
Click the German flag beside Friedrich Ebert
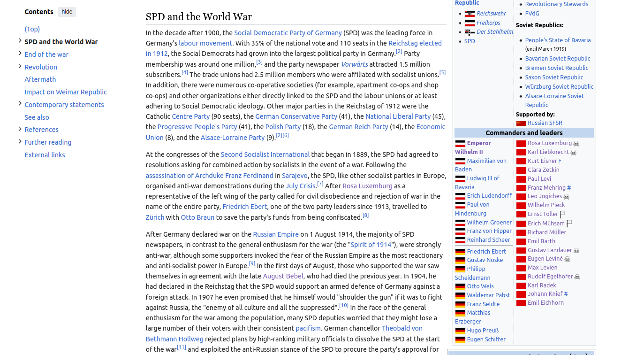(460, 252)
